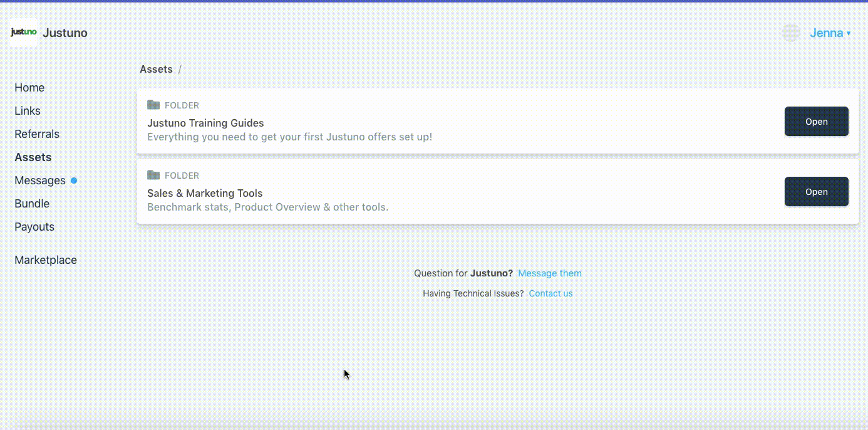Click Jenna's round profile avatar
The height and width of the screenshot is (430, 868).
(791, 33)
